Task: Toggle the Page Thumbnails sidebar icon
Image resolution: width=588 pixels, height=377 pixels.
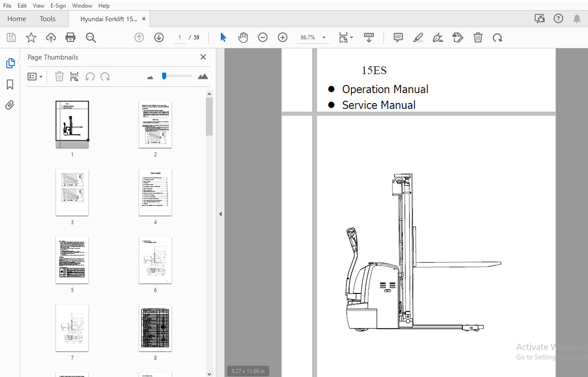Action: [10, 63]
